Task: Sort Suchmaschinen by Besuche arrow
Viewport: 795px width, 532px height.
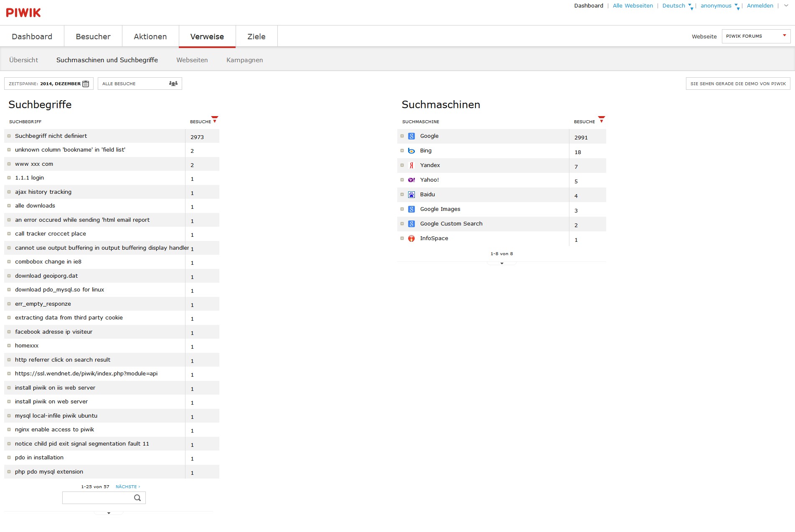Action: (602, 119)
